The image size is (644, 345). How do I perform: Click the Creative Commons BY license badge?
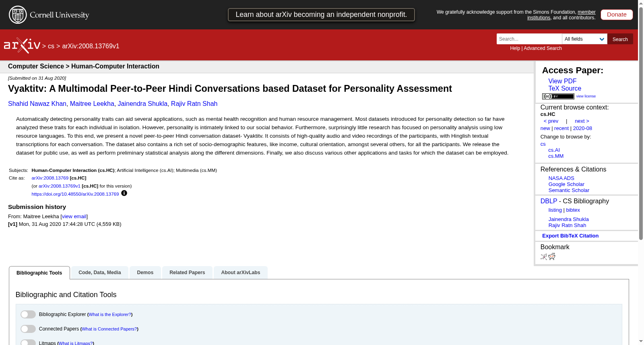pos(558,96)
